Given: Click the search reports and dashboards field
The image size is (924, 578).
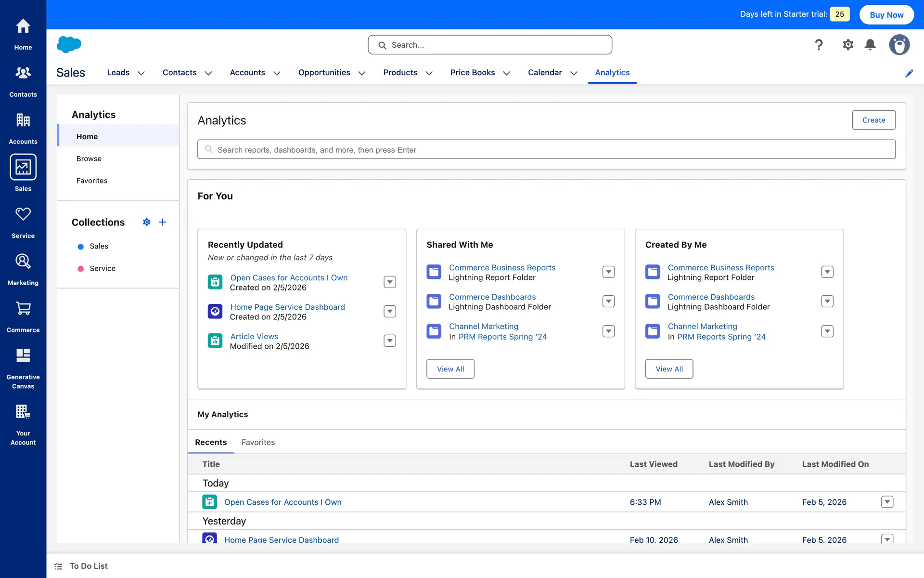Looking at the screenshot, I should pyautogui.click(x=546, y=150).
